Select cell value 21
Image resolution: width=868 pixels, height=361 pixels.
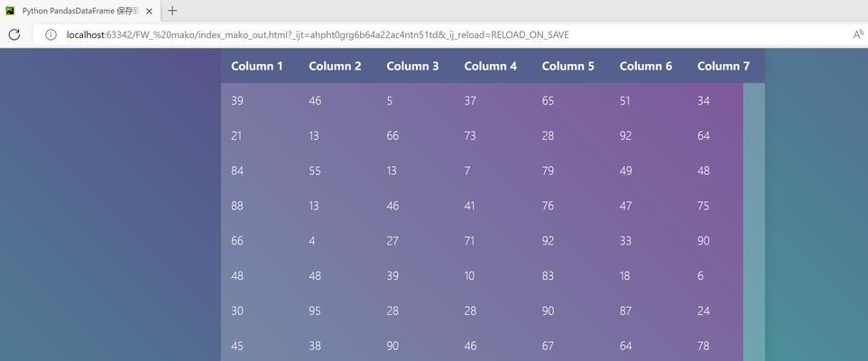tap(236, 135)
